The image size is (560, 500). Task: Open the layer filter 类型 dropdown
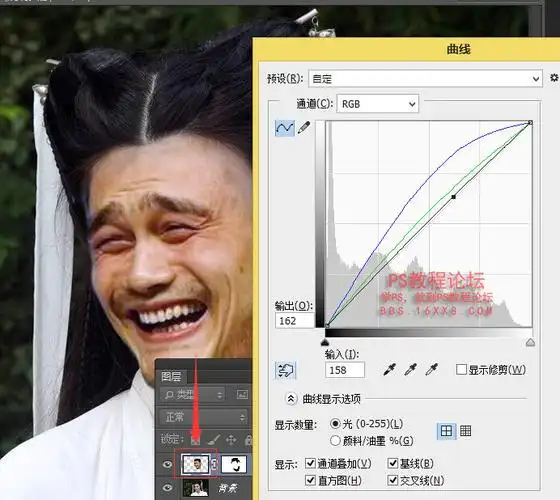[x=192, y=395]
